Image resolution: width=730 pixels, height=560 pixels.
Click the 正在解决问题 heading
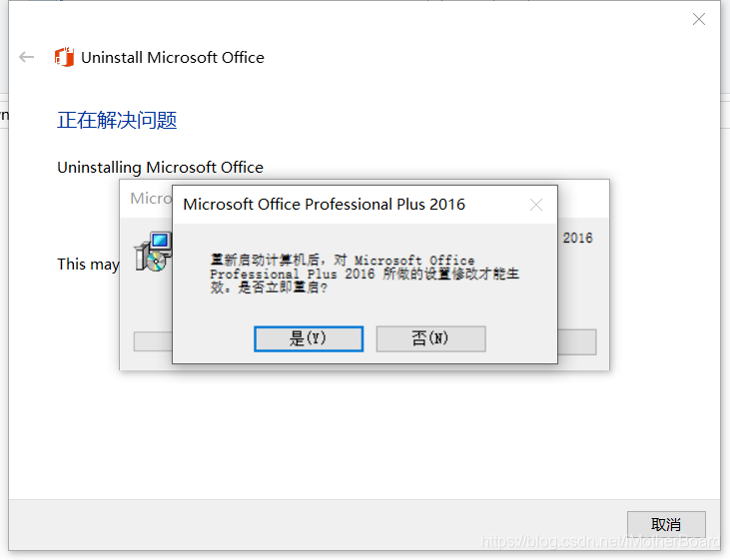(117, 120)
